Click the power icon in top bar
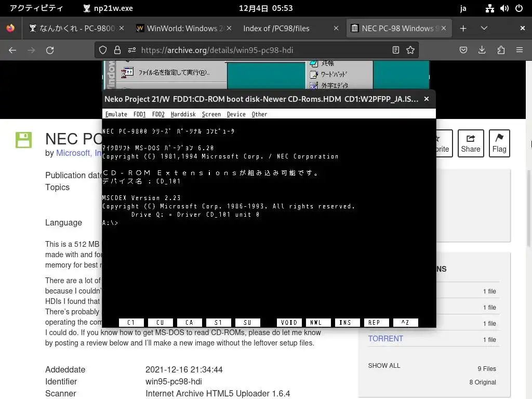 pyautogui.click(x=519, y=8)
